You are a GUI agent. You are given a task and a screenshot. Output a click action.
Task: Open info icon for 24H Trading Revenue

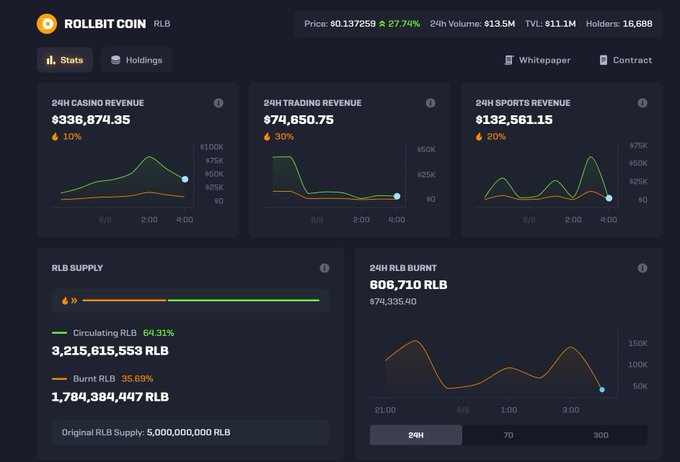[x=431, y=103]
